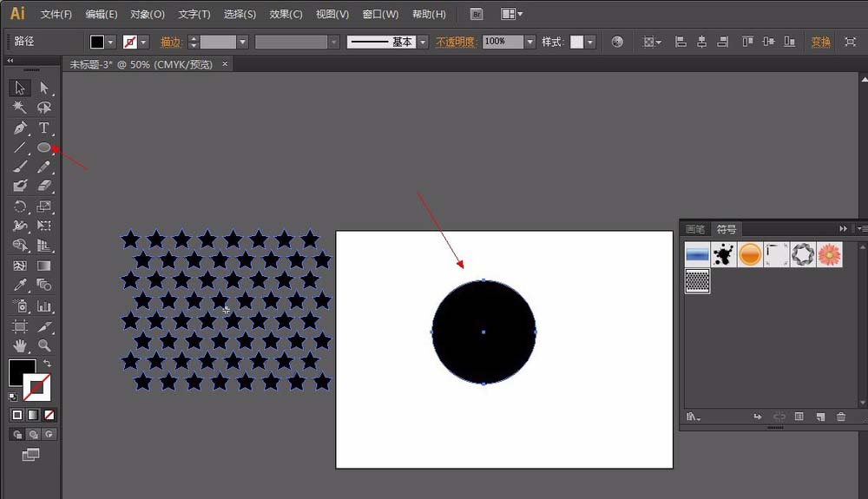Open the stroke style 基本 dropdown

pos(423,42)
